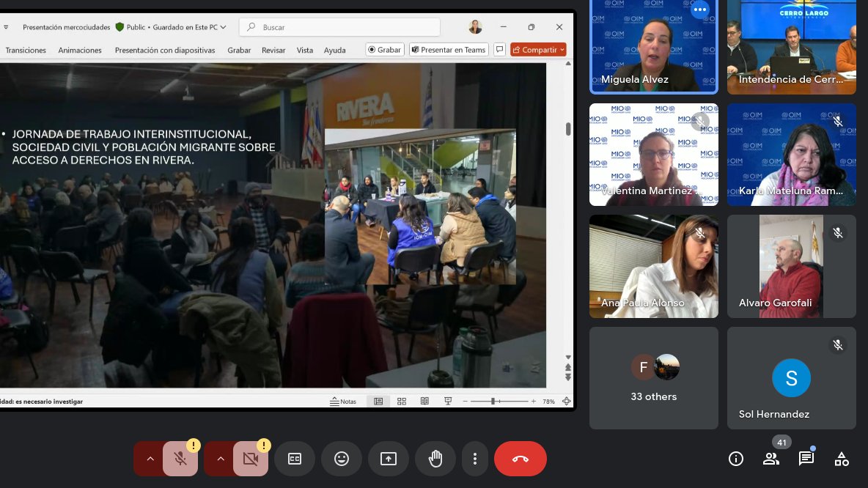This screenshot has width=868, height=488.
Task: Open the quick access toolbar customize arrow
Action: pyautogui.click(x=6, y=27)
